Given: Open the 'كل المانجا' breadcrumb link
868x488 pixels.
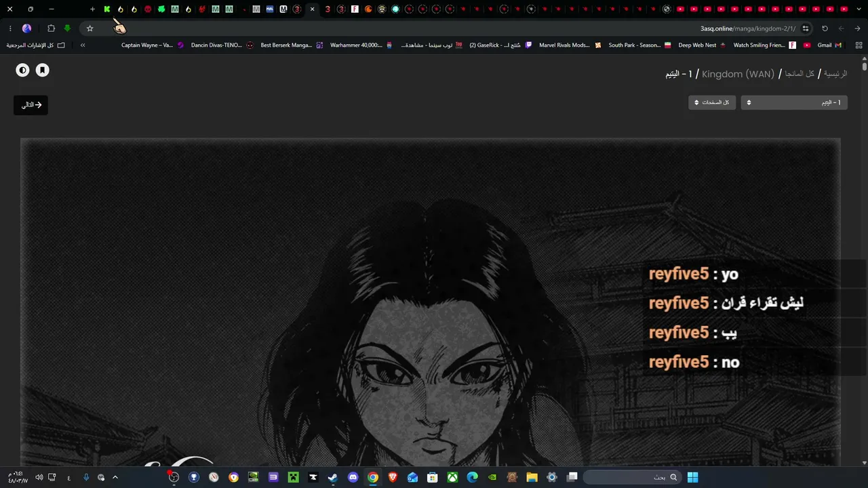Looking at the screenshot, I should click(x=800, y=74).
